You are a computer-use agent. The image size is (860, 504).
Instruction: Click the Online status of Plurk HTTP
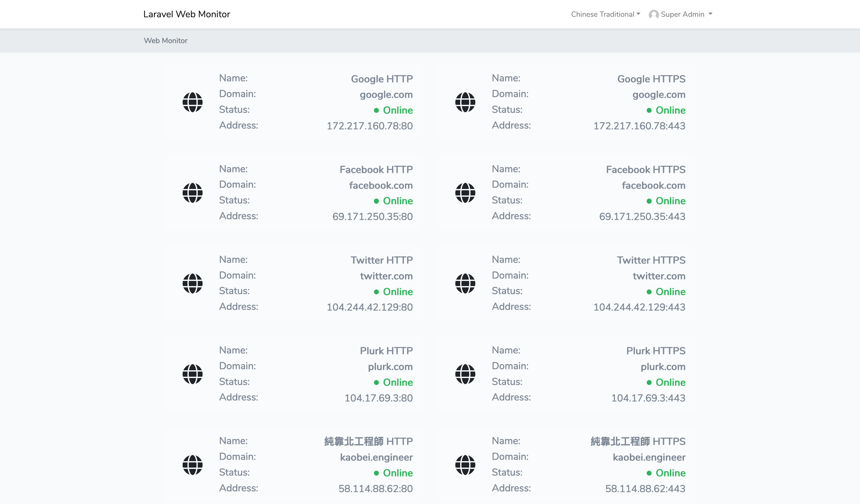click(397, 382)
